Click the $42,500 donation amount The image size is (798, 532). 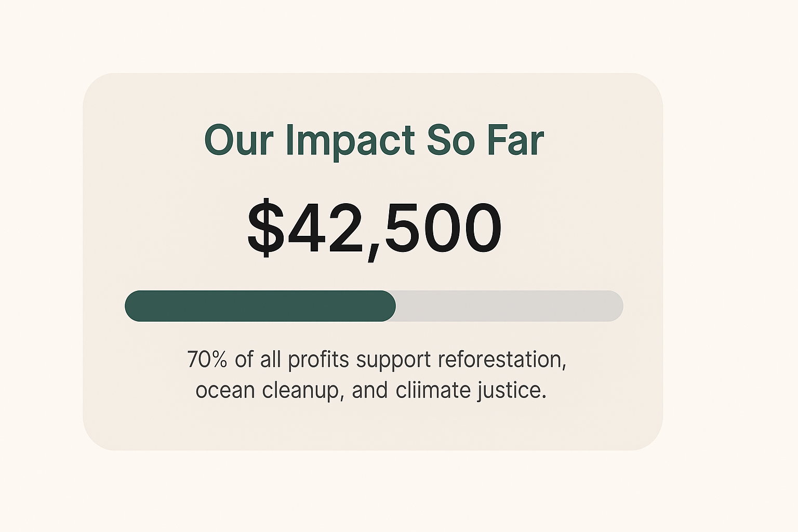coord(374,229)
